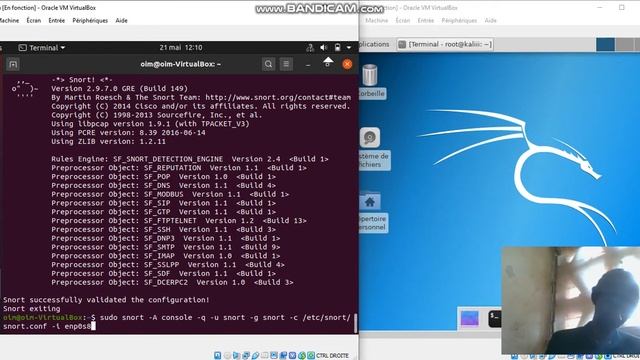Click 'Using libpcap version 1.9.1' line
The height and width of the screenshot is (360, 640).
tap(150, 124)
